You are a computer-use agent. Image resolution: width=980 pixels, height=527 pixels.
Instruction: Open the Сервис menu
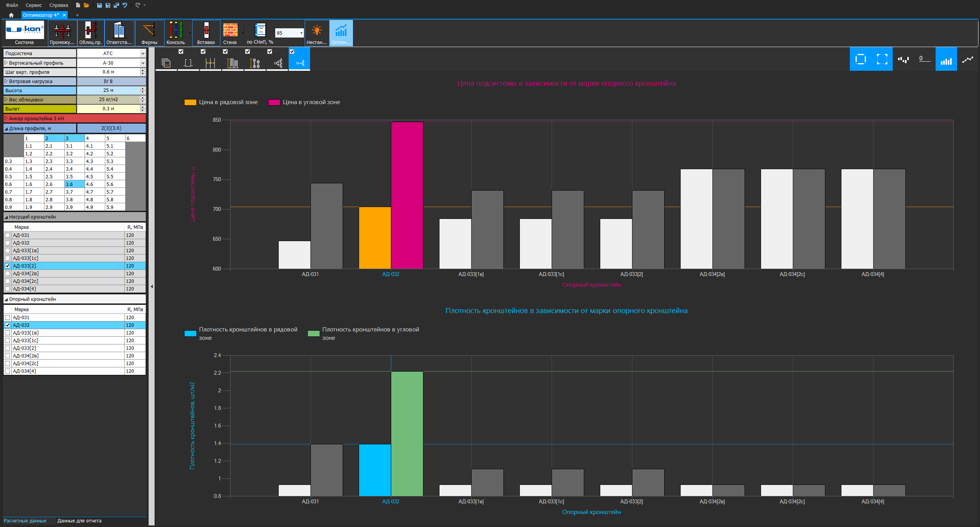[x=34, y=5]
